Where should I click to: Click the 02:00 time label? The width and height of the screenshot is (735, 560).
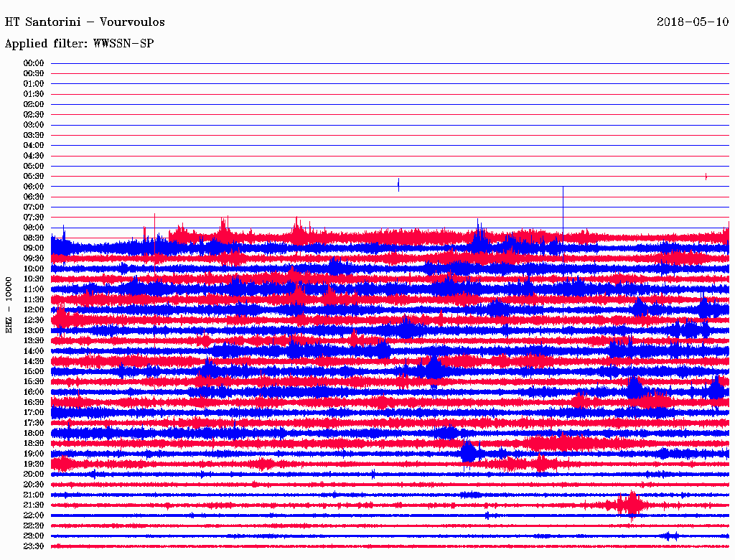point(34,104)
